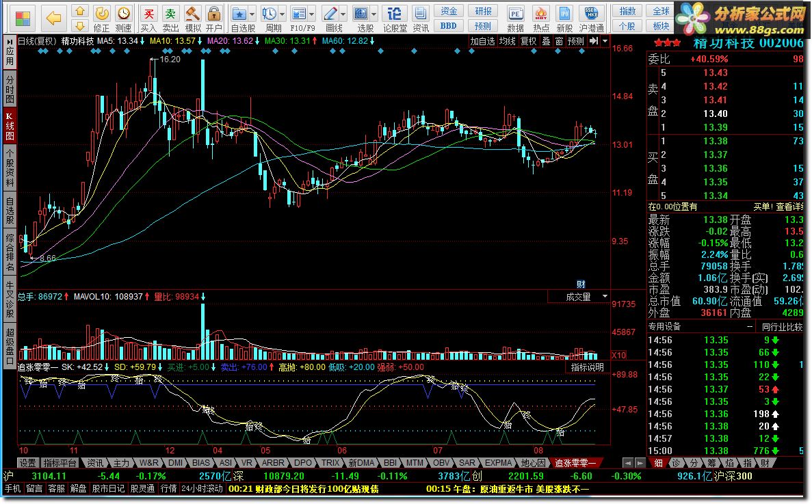Open the 指标平台 indicator platform tab
This screenshot has height=504, width=812.
tap(60, 462)
